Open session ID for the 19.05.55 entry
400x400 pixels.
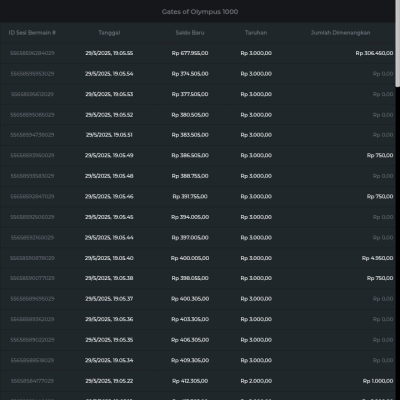point(32,53)
